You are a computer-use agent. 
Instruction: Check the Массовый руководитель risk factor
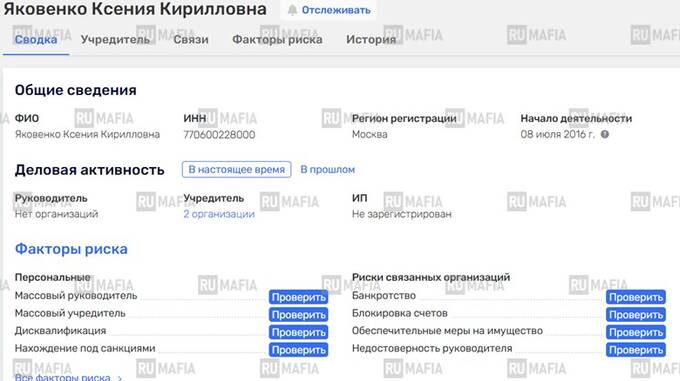tap(298, 297)
